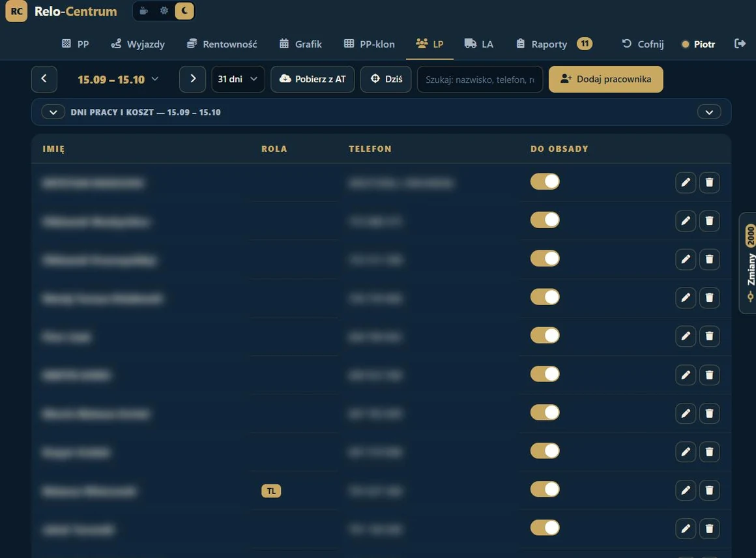The height and width of the screenshot is (558, 756).
Task: Toggle Do obsady in the TL row
Action: (x=545, y=490)
